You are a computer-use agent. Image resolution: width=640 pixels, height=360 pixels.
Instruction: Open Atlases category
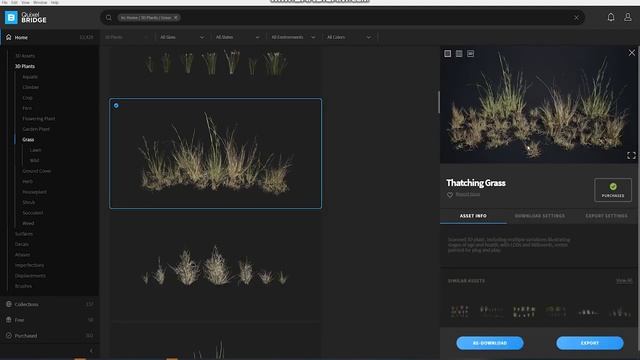click(x=22, y=255)
